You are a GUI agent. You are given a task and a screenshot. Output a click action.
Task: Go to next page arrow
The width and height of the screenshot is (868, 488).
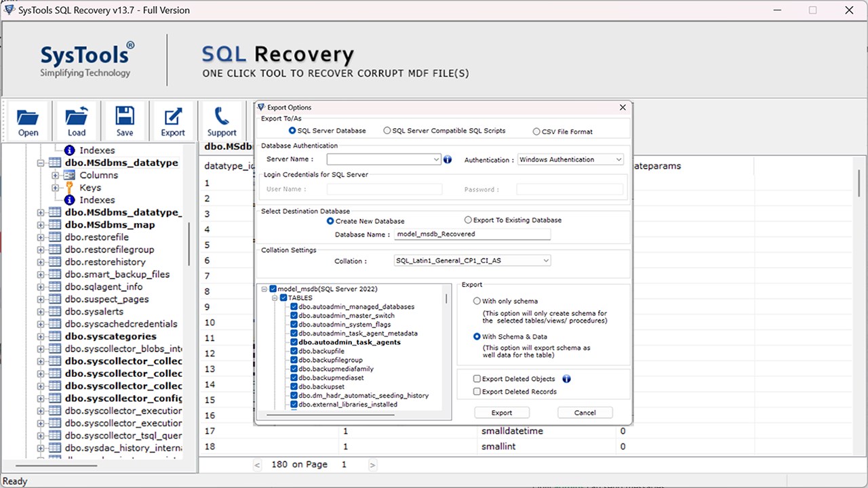tap(372, 465)
